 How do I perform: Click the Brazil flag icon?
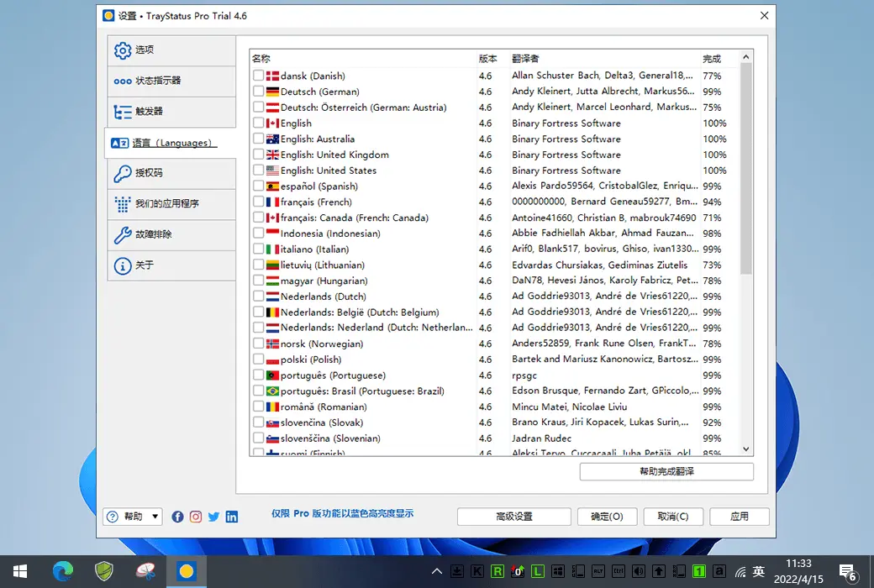272,391
